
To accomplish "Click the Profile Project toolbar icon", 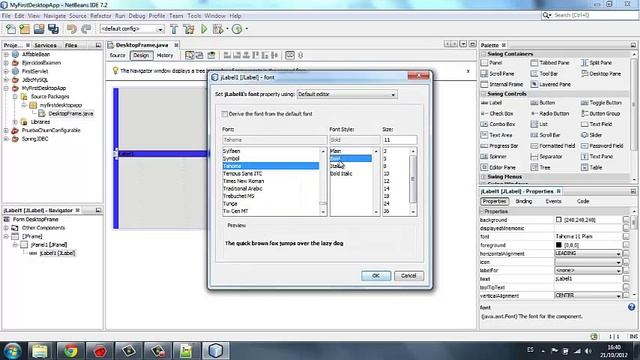I will [237, 29].
